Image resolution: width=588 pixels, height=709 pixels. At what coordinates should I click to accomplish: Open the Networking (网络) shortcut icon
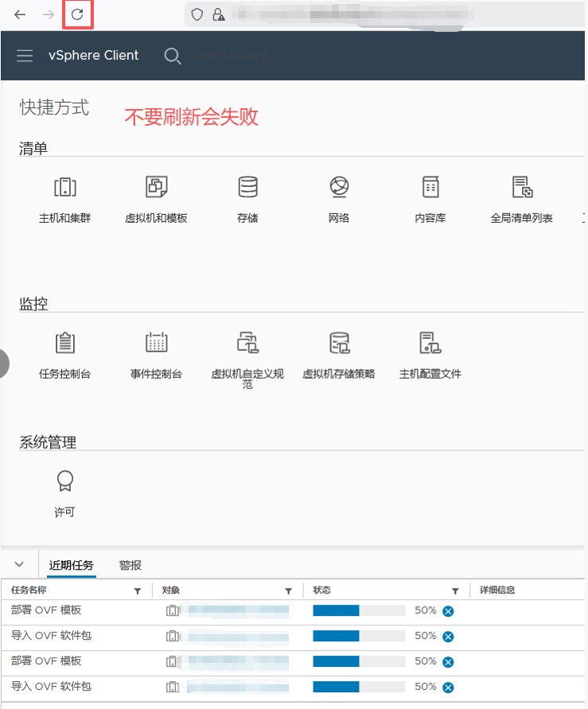coord(339,188)
